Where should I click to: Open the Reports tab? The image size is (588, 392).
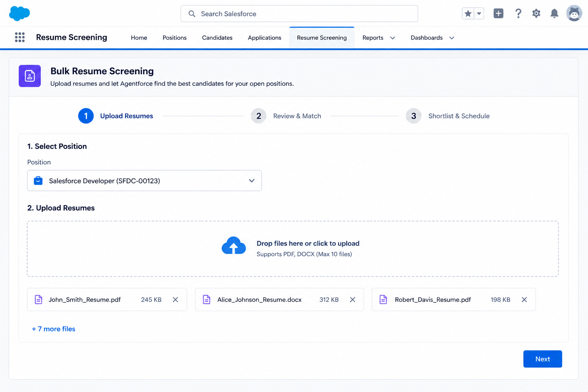373,38
